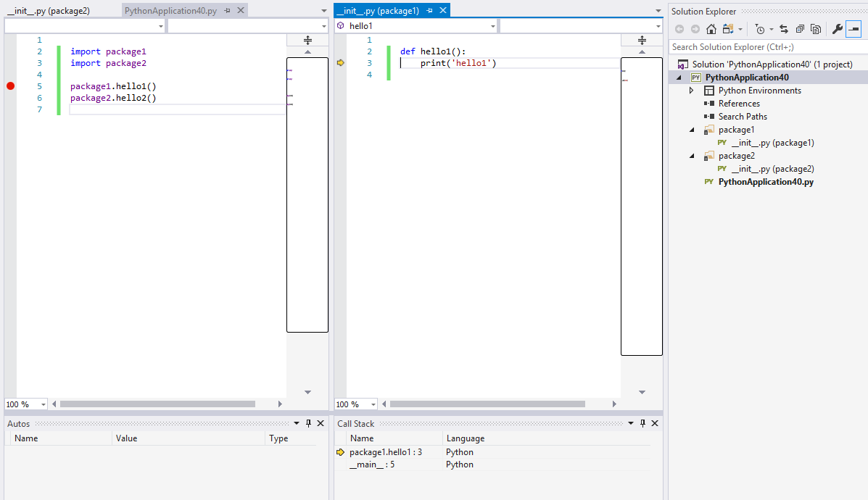Click the Collapse All icon in Solution Explorer
This screenshot has width=868, height=500.
pos(801,28)
